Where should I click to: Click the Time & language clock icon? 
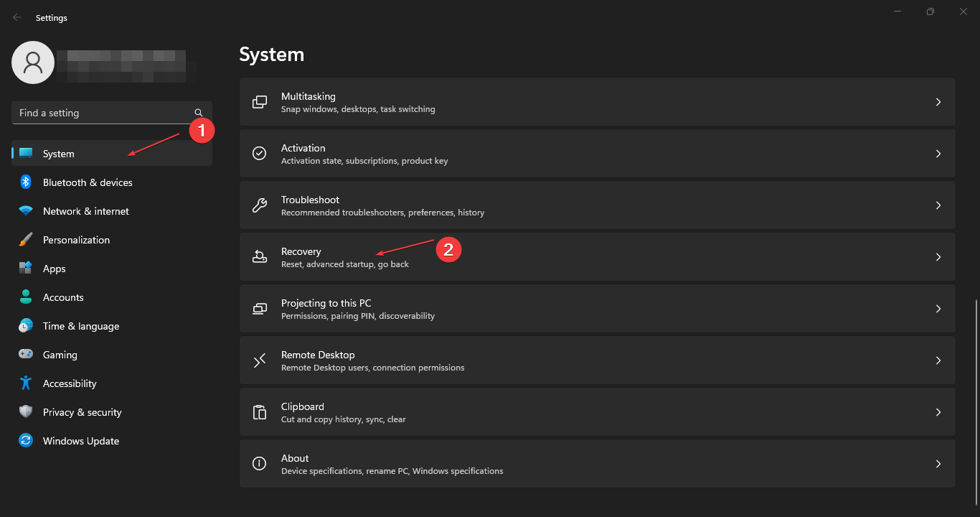coord(26,326)
